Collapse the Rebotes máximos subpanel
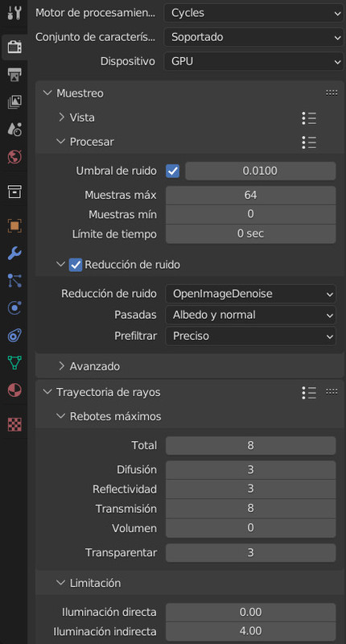 (60, 416)
